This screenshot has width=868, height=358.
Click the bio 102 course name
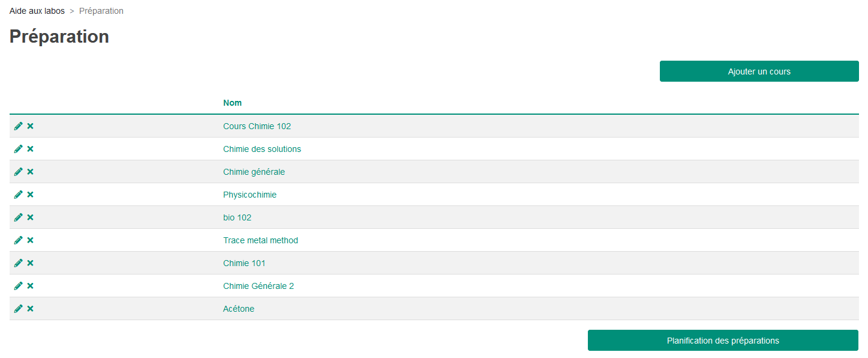tap(237, 217)
